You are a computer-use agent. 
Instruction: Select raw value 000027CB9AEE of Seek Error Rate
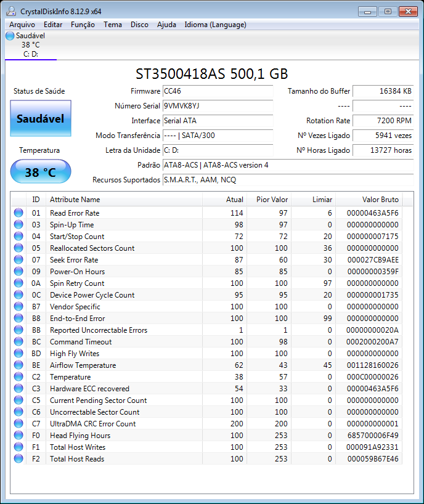click(373, 260)
